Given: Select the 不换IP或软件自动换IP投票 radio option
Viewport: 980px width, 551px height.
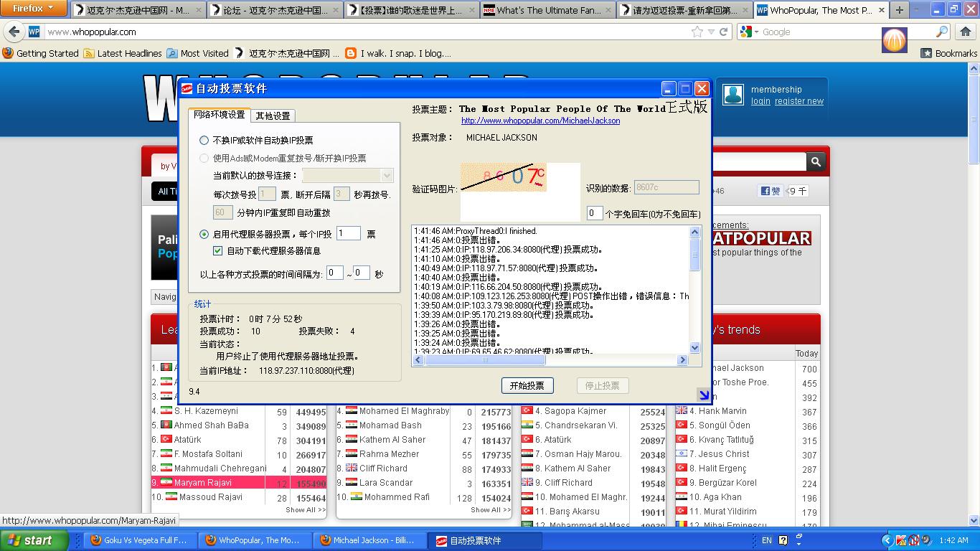Looking at the screenshot, I should click(x=204, y=141).
